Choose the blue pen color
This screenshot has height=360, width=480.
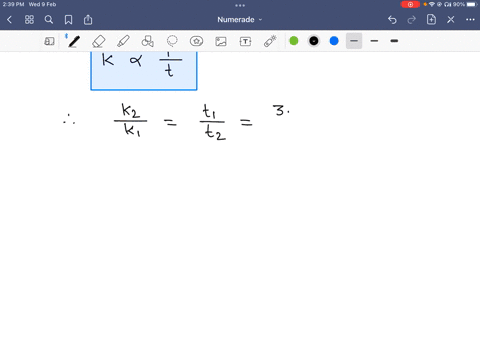coord(334,41)
